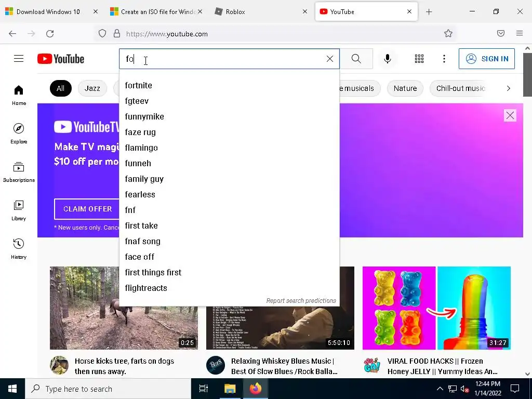This screenshot has width=532, height=399.
Task: Show hidden system tray icons
Action: [x=440, y=389]
